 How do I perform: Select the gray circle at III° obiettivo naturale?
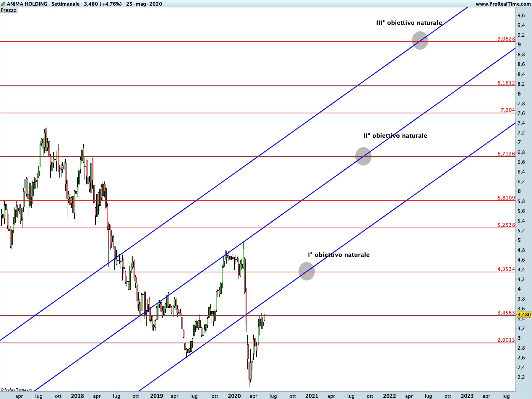click(420, 40)
